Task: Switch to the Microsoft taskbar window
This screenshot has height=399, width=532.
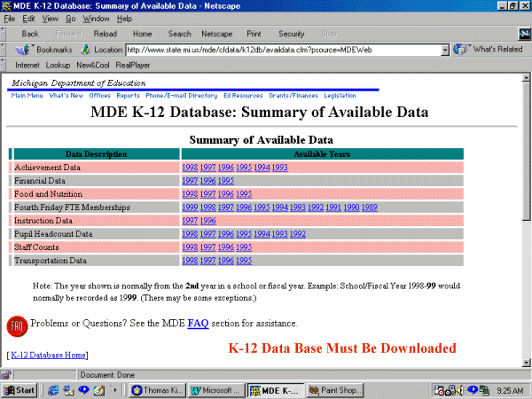Action: pyautogui.click(x=215, y=390)
